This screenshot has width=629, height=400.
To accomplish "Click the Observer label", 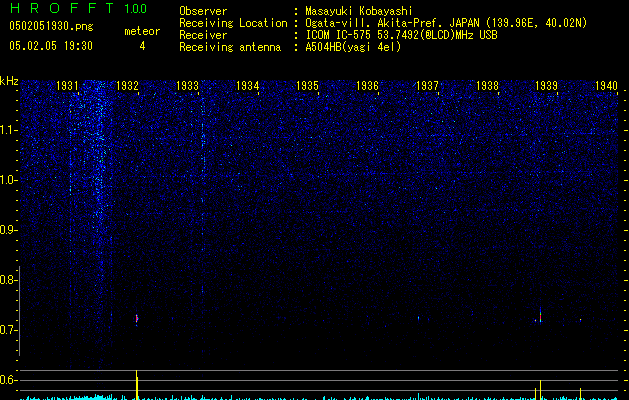I will 203,11.
